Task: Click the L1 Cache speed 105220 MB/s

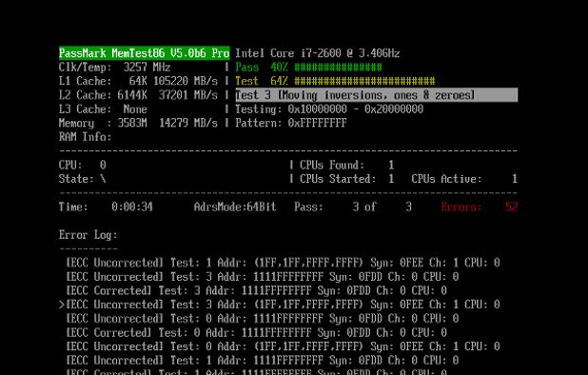Action: pos(186,81)
